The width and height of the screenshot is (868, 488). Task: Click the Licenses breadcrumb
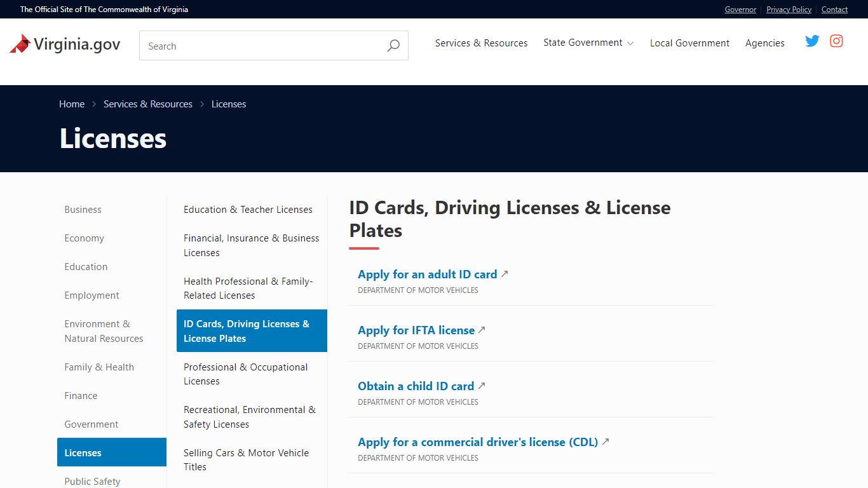point(229,104)
